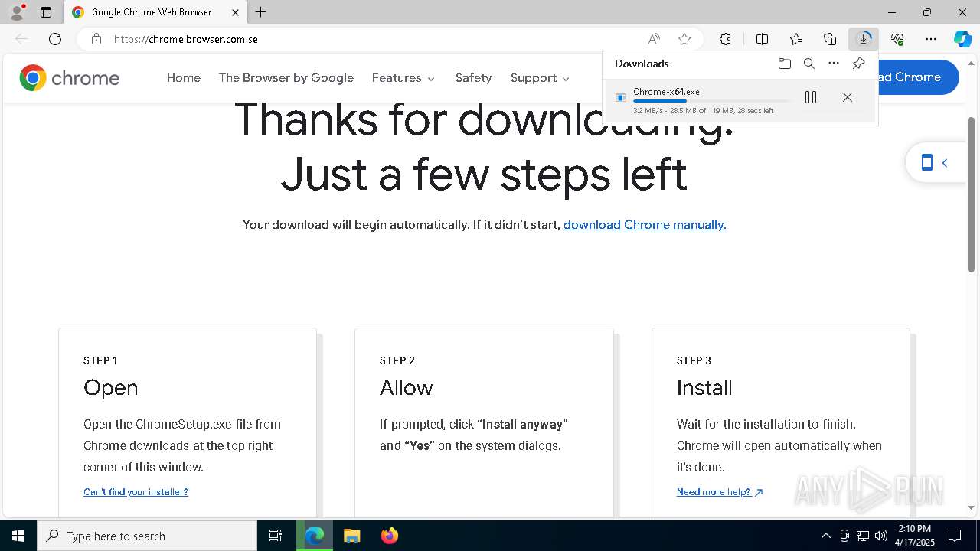980x551 pixels.
Task: Click the page vertical scrollbar
Action: click(x=972, y=194)
